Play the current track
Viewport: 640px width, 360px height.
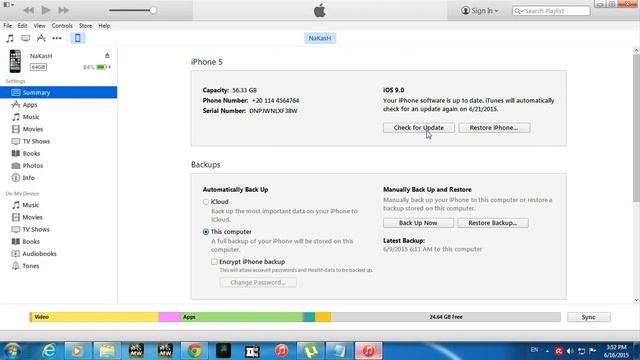click(x=46, y=10)
